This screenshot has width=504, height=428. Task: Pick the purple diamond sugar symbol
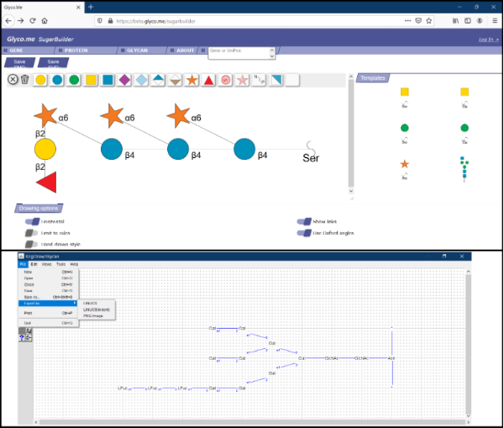[124, 80]
